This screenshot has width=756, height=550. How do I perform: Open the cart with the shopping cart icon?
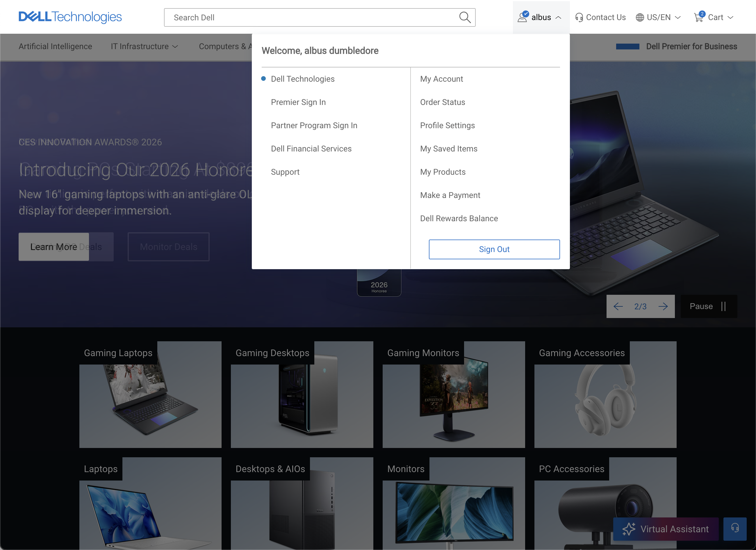click(698, 17)
